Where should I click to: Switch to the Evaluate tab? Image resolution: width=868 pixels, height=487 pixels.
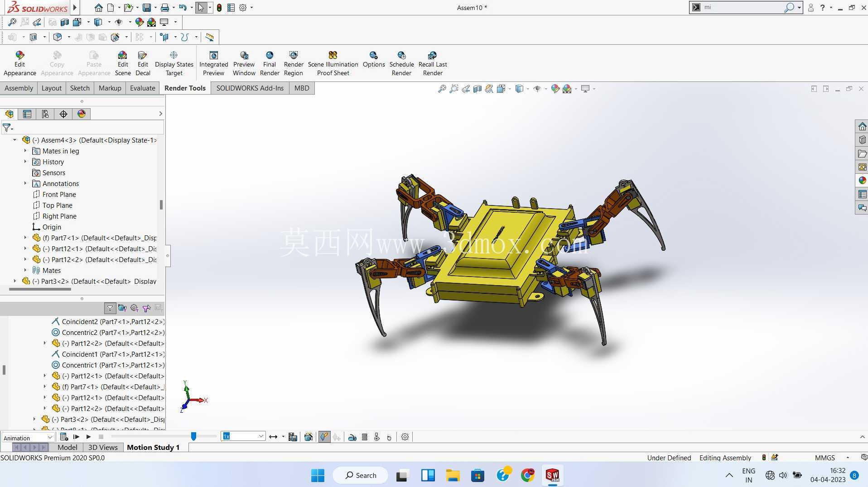[x=142, y=88]
